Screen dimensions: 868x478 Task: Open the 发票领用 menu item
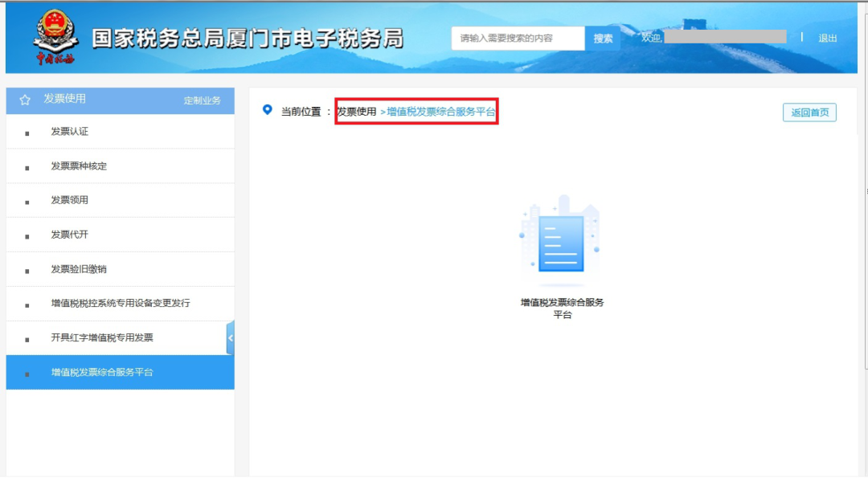70,200
